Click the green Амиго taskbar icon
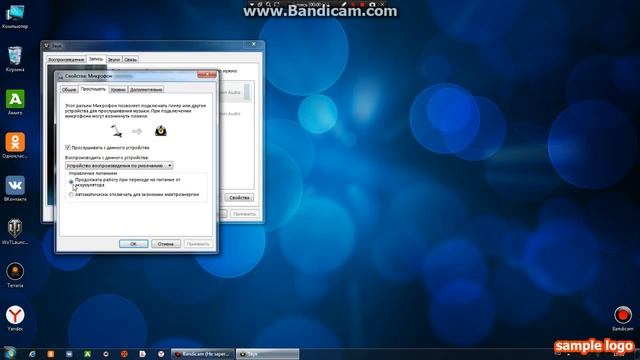This screenshot has height=360, width=640. tap(87, 354)
